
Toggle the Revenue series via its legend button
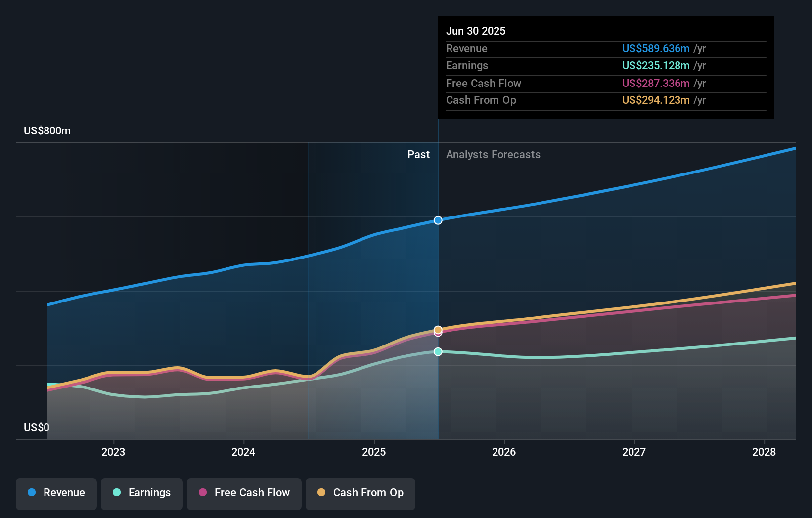tap(56, 494)
